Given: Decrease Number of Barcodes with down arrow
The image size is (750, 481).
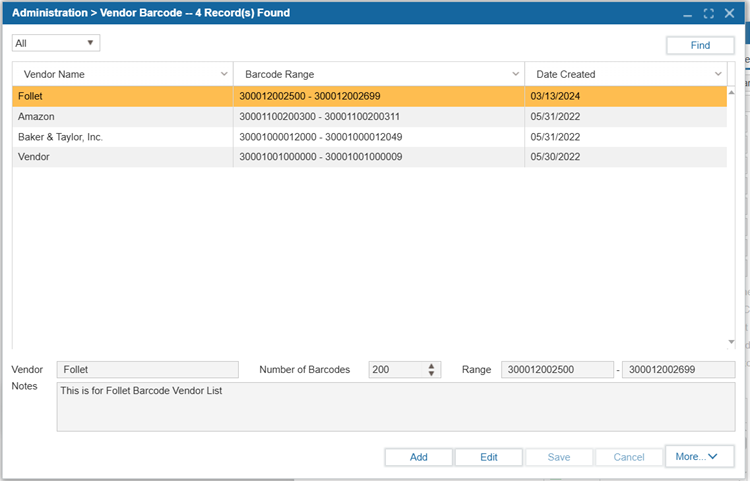Looking at the screenshot, I should (x=431, y=373).
